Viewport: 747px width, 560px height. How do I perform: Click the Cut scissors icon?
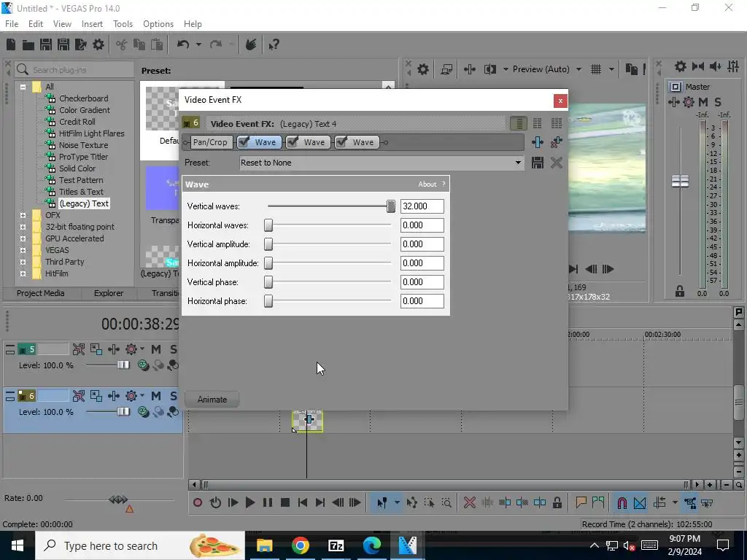coord(122,44)
